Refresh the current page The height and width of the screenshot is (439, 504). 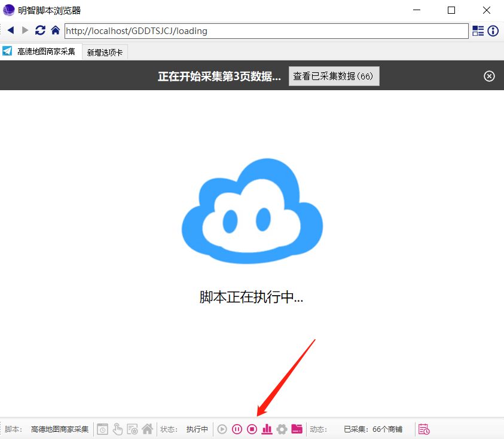point(40,30)
